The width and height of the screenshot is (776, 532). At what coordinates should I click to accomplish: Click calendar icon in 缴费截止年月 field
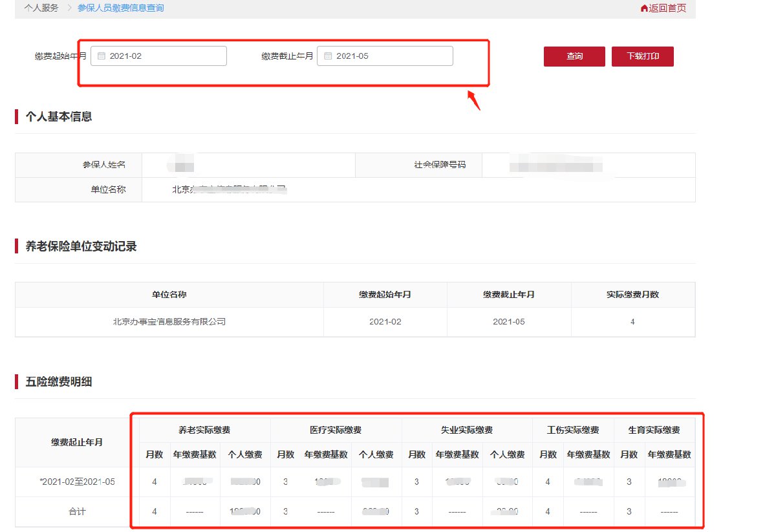click(x=328, y=56)
